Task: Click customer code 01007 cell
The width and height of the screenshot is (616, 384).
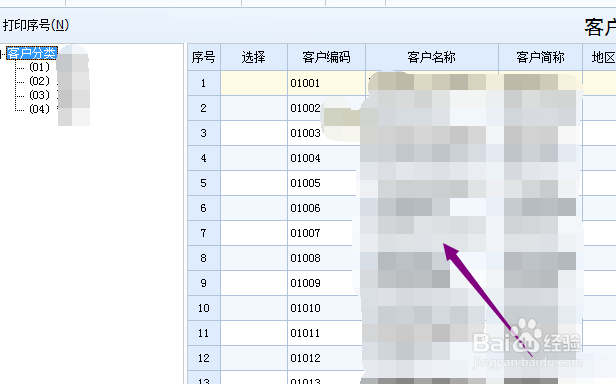Action: (x=326, y=233)
